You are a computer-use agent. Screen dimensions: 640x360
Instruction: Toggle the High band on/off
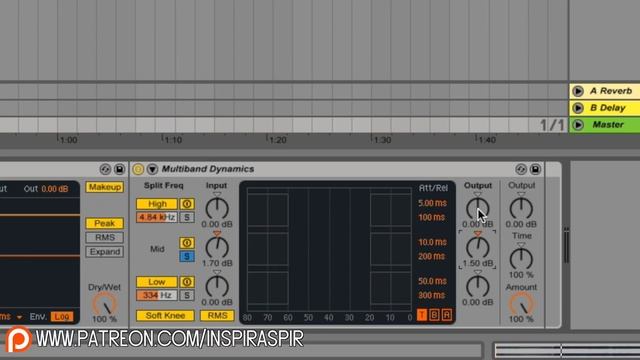(157, 204)
